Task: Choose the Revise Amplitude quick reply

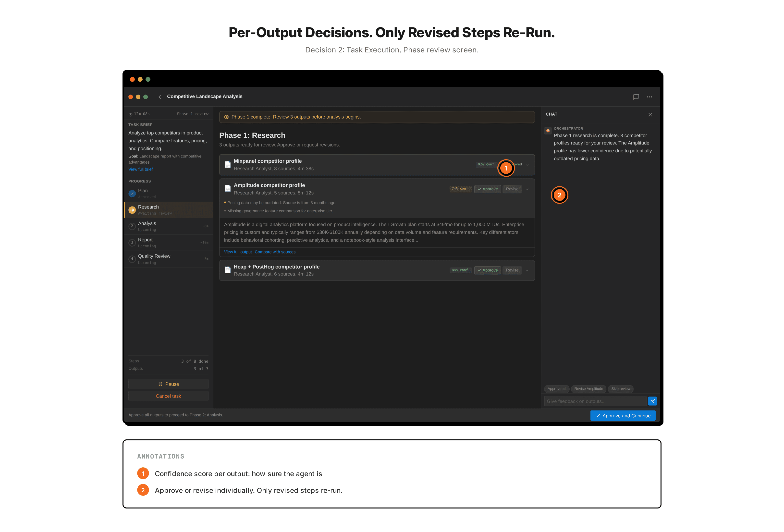Action: [x=588, y=389]
